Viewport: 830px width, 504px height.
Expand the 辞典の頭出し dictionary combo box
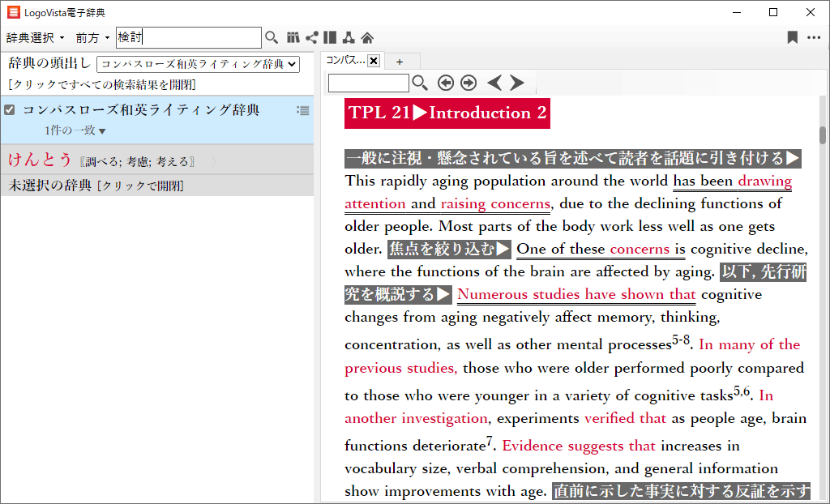pyautogui.click(x=198, y=64)
